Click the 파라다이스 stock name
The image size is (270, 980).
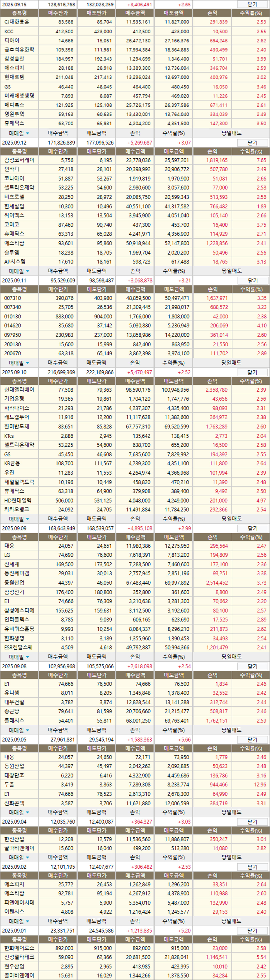[17, 408]
